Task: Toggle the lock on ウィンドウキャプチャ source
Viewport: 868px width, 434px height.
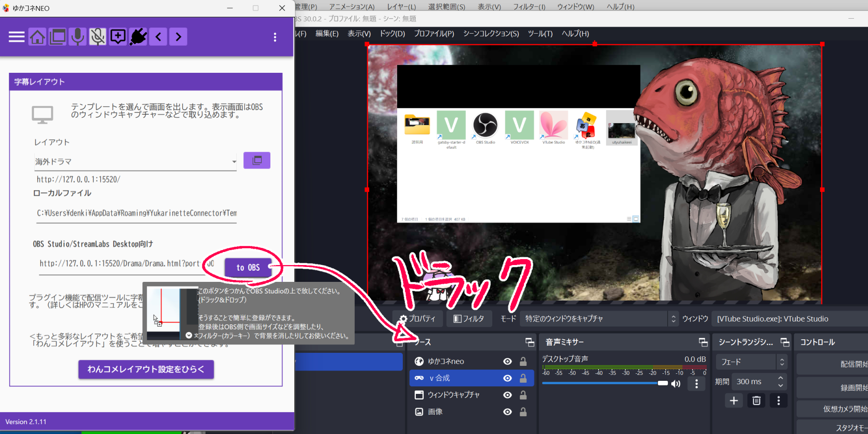Action: 524,395
